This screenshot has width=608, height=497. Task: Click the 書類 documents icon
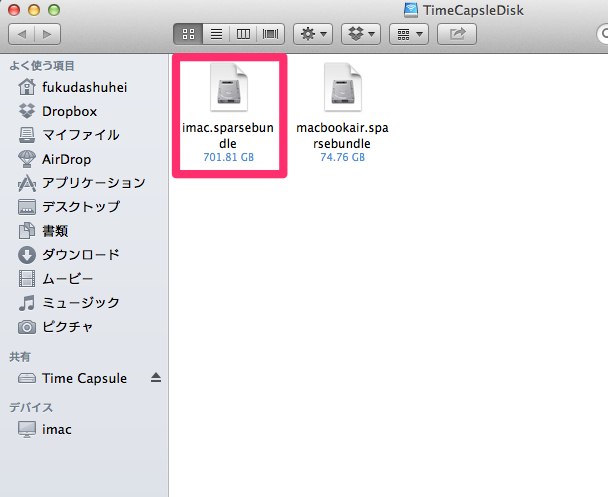click(x=27, y=231)
